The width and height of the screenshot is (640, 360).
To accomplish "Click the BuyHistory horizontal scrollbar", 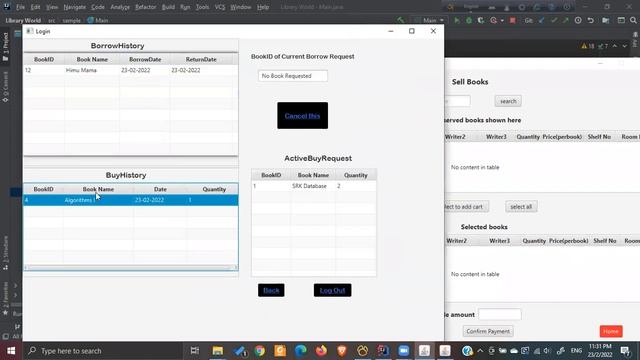I will 131,268.
